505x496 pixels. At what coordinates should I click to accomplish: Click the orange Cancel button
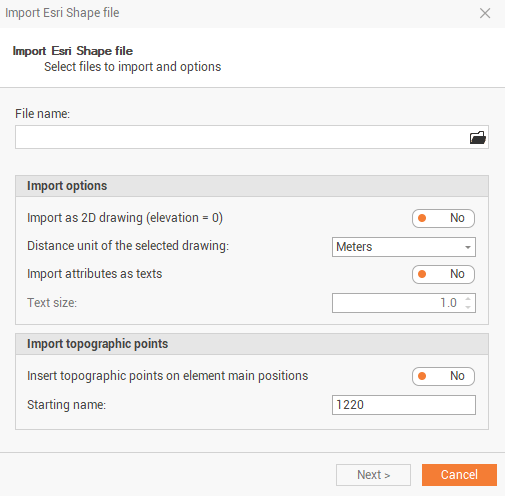pos(459,475)
